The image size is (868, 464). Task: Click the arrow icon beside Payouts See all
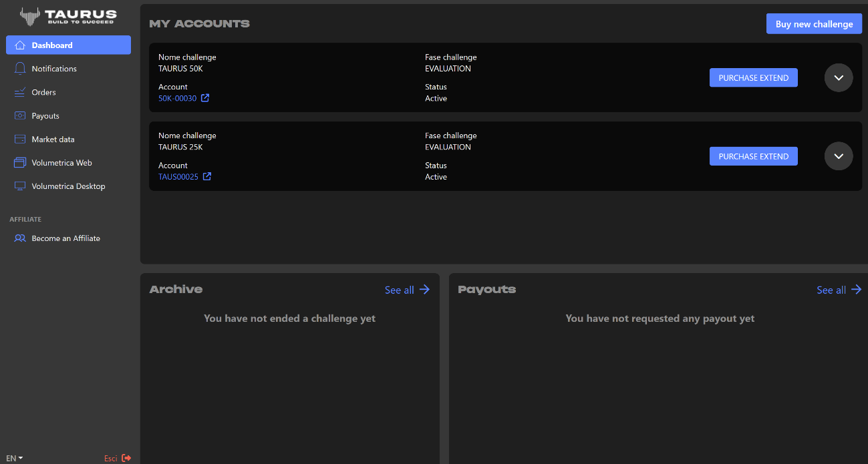point(856,290)
